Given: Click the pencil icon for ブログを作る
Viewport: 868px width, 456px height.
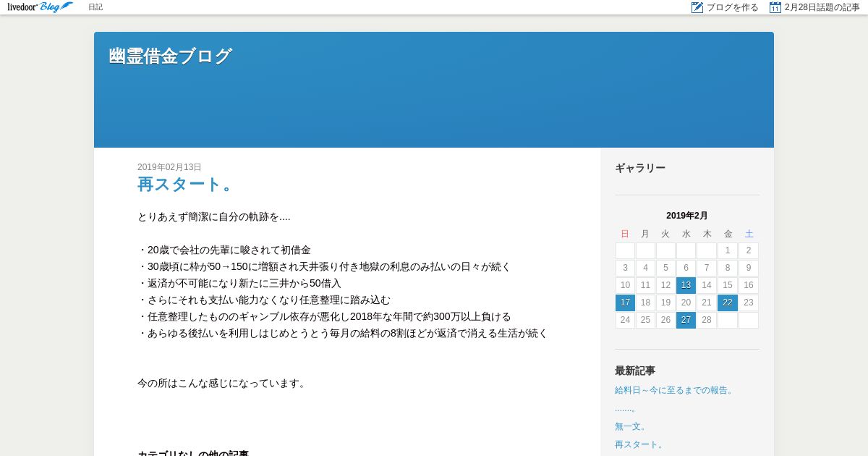Looking at the screenshot, I should (x=697, y=7).
